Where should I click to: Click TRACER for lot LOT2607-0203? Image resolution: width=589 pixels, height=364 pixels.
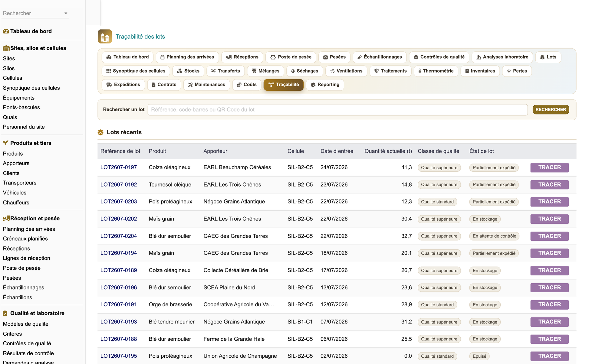(x=549, y=202)
